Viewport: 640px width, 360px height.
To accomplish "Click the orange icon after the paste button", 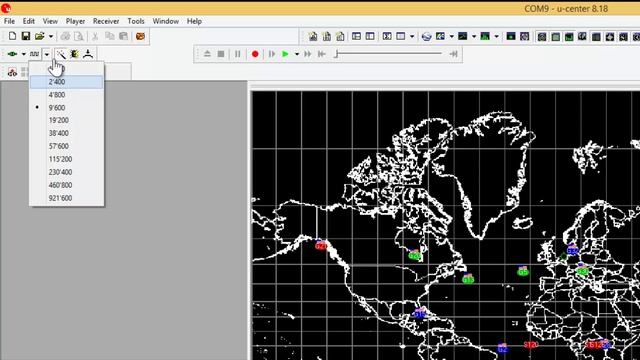I will tap(140, 36).
